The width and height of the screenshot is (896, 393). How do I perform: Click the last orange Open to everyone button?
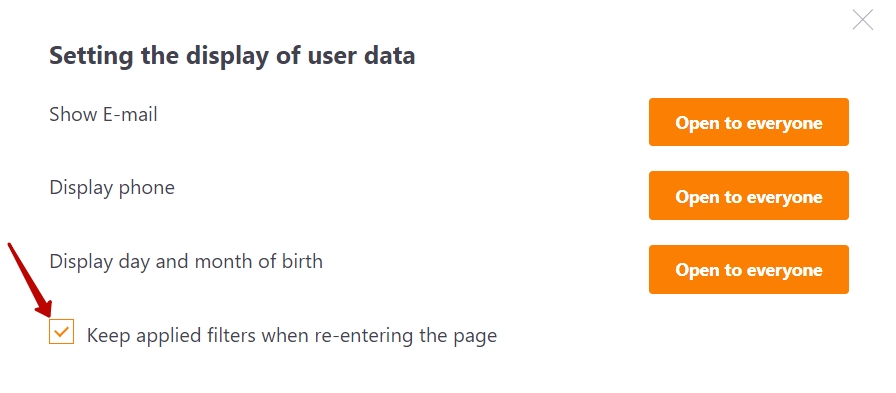point(749,270)
